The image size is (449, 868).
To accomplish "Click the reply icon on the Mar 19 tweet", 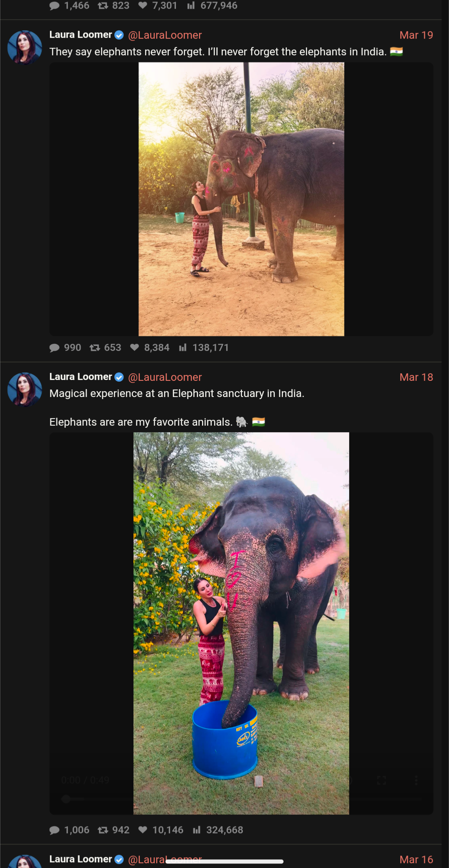I will click(54, 348).
